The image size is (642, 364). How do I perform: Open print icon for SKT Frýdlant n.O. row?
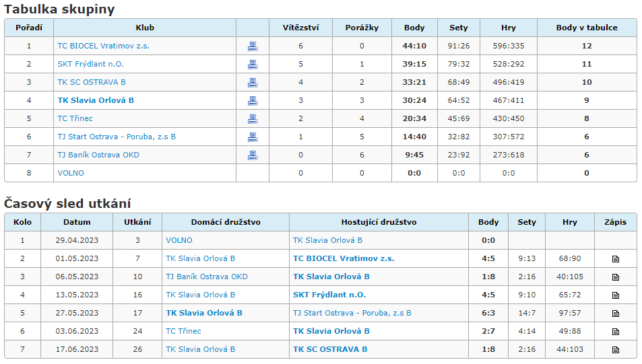click(x=253, y=64)
